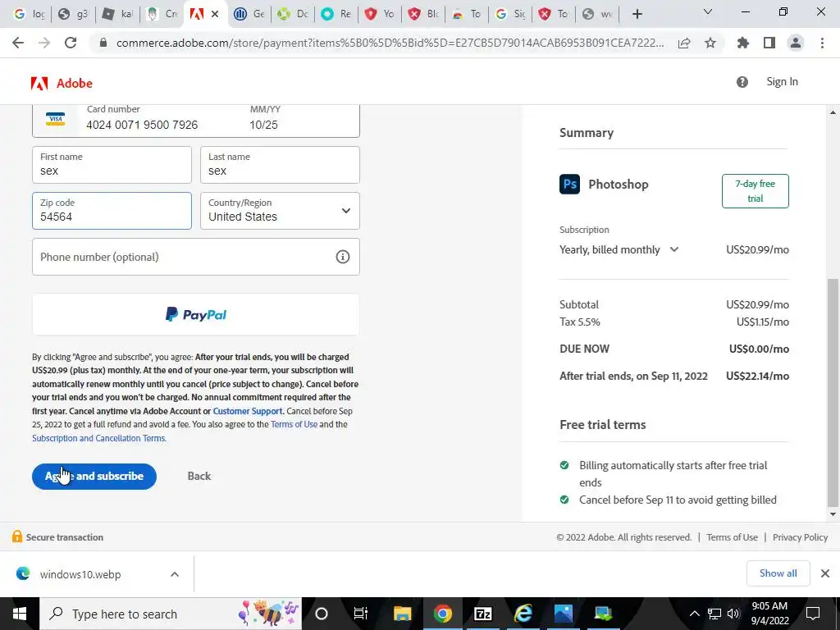Click Sign In link
Image resolution: width=840 pixels, height=630 pixels.
coord(782,82)
